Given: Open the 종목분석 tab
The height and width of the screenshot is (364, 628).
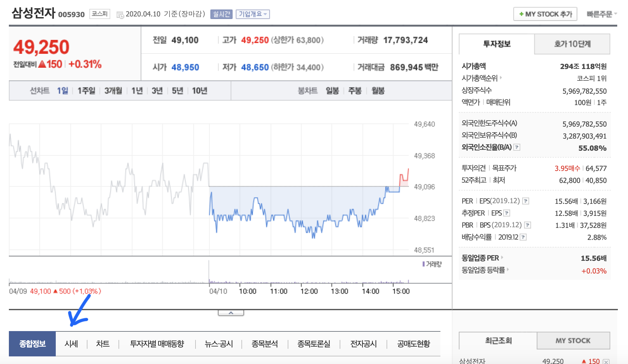Looking at the screenshot, I should point(265,344).
